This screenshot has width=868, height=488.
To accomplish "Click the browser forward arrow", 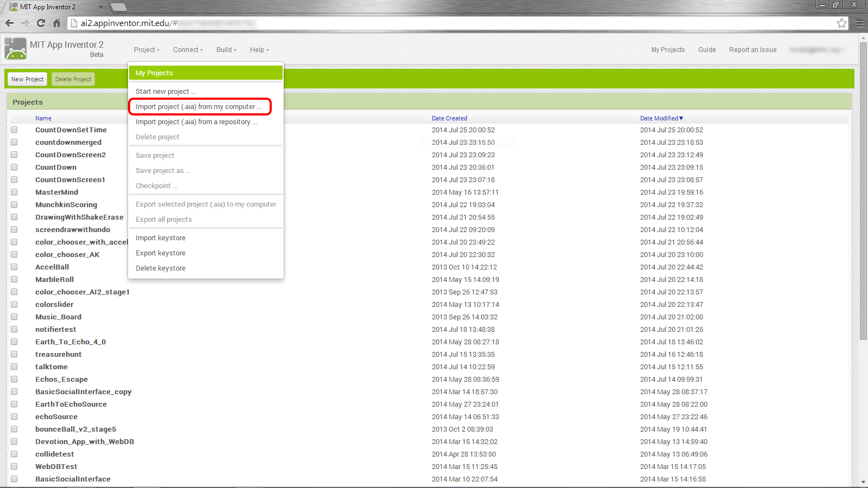I will coord(25,23).
